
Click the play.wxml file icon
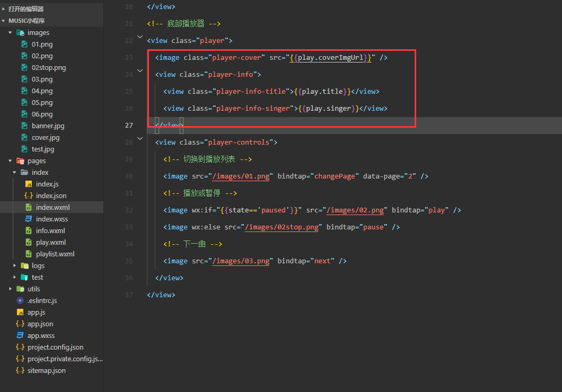[x=29, y=243]
